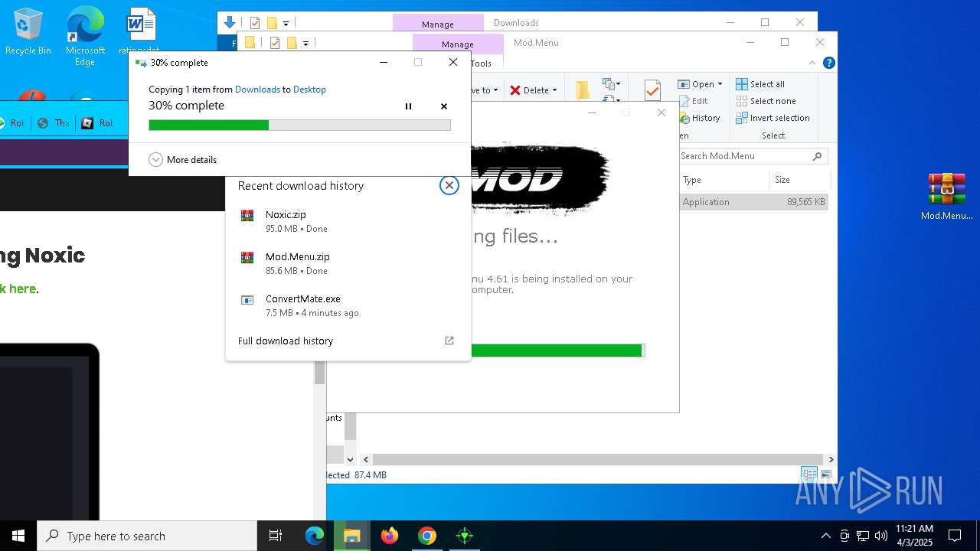
Task: Open Quick Access Toolbar dropdown in Mod.Menu window
Action: [305, 44]
